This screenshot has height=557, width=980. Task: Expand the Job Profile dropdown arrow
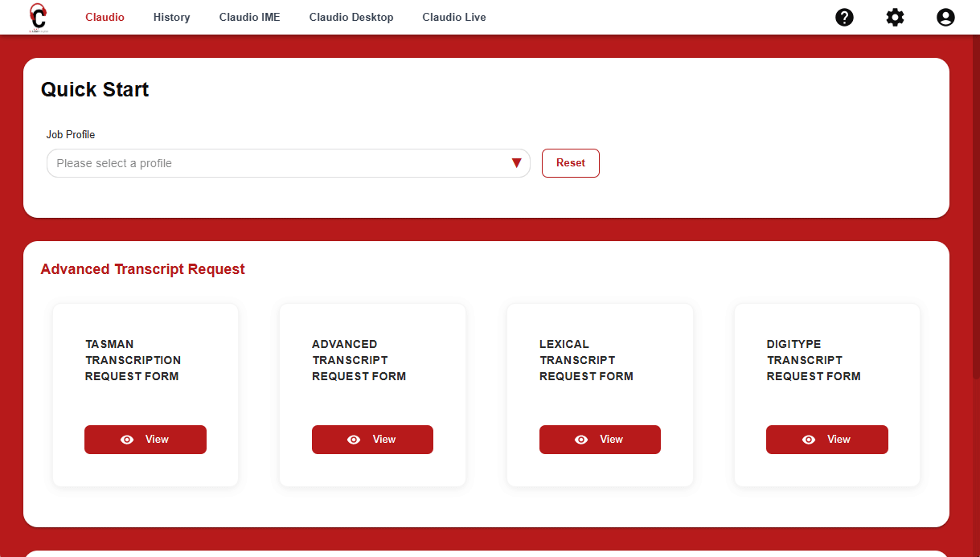coord(517,163)
